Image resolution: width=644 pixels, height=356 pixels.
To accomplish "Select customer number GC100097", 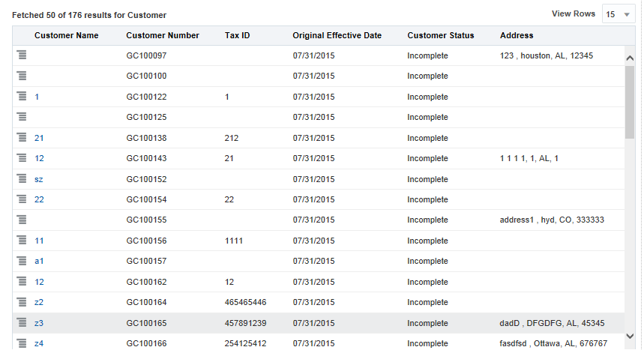I will 146,56.
